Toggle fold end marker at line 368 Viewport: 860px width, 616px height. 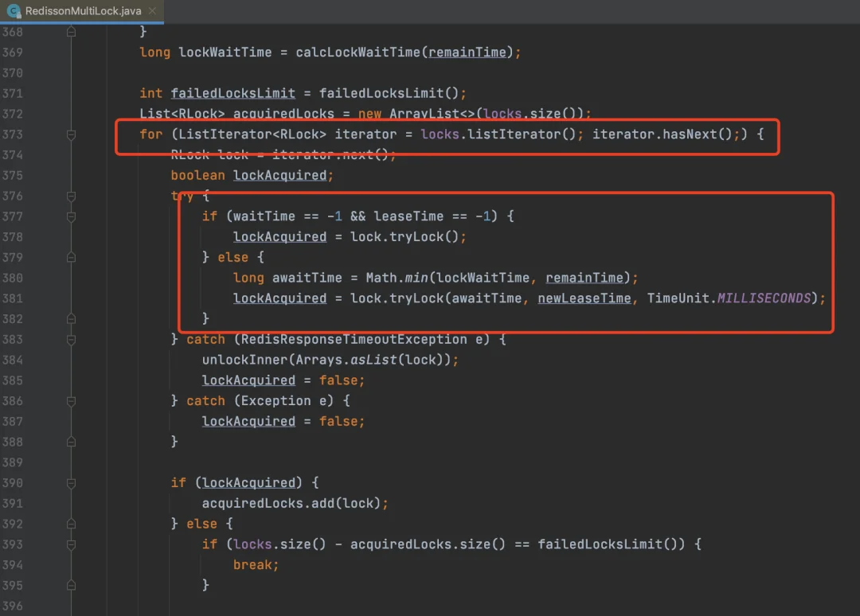[72, 32]
